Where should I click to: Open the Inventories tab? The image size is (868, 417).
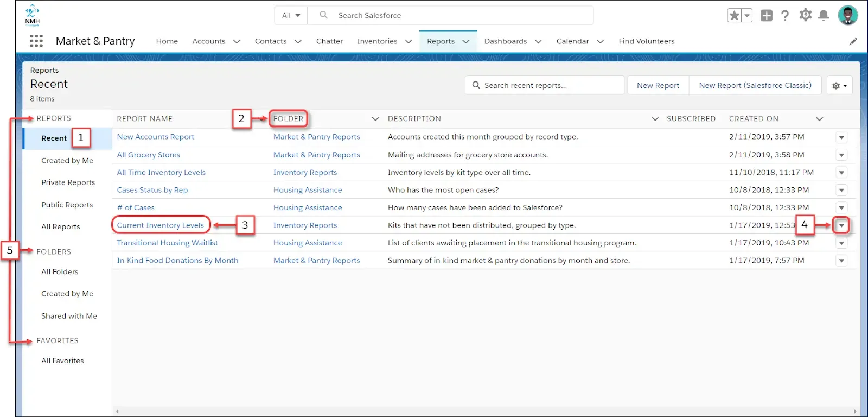377,41
